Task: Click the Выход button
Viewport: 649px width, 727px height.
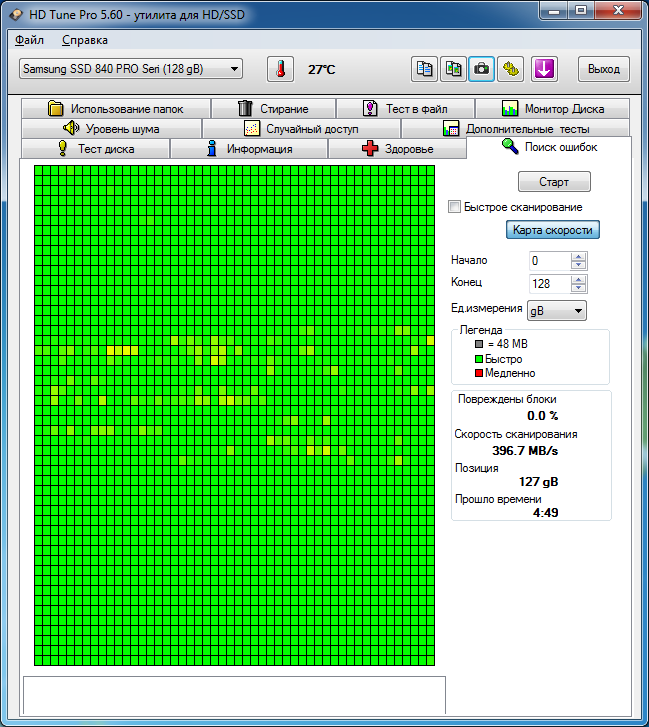Action: pos(604,70)
